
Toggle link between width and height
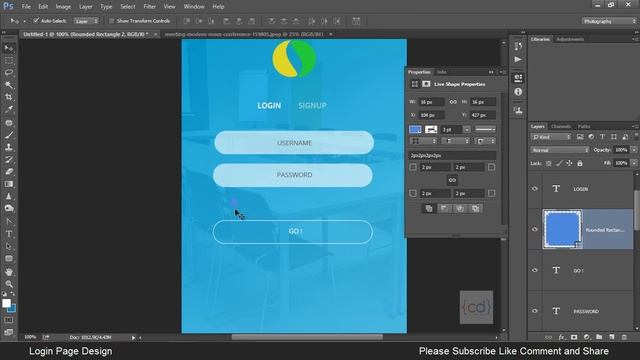pos(453,102)
